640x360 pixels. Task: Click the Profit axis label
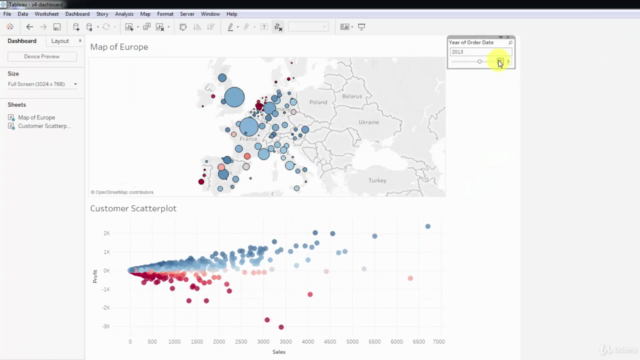[x=95, y=276]
